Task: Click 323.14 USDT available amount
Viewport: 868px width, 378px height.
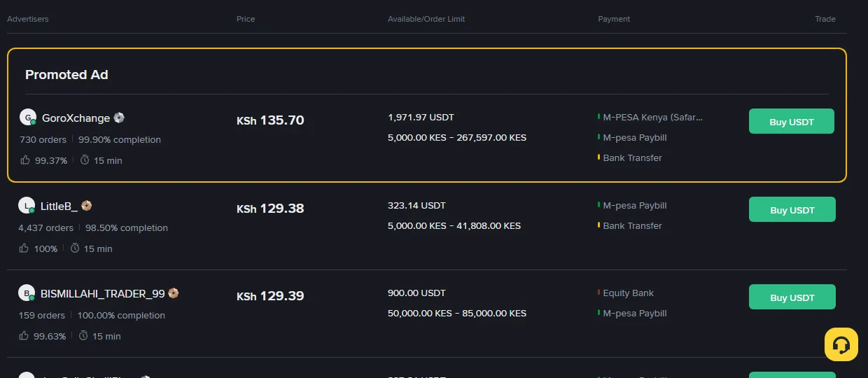Action: (x=416, y=205)
